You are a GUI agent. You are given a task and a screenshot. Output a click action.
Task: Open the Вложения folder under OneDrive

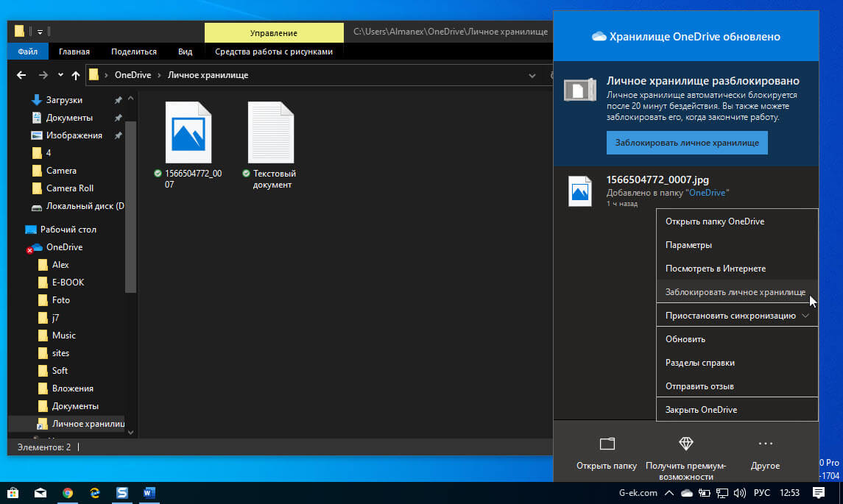(x=73, y=388)
